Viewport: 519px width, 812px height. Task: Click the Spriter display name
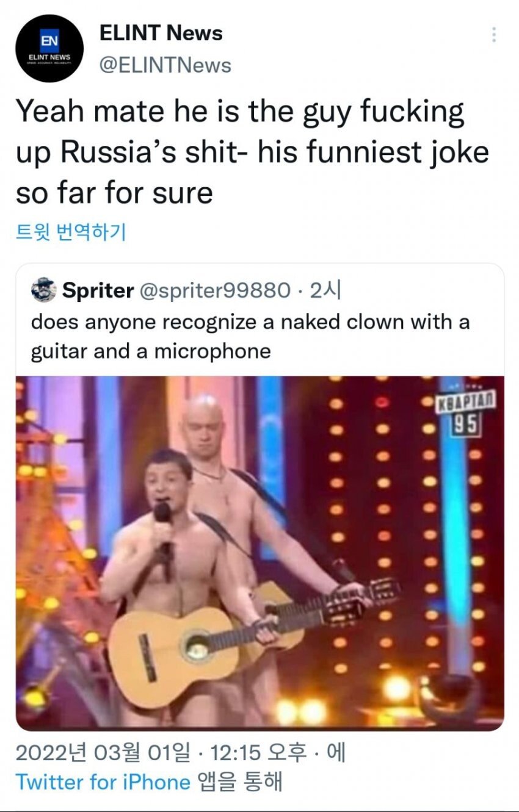coord(98,291)
